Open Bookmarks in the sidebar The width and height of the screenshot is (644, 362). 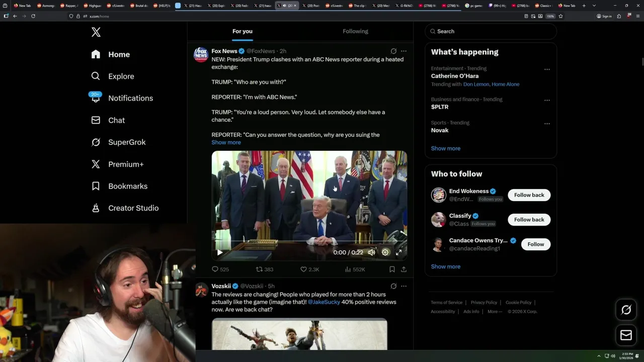coord(119,186)
